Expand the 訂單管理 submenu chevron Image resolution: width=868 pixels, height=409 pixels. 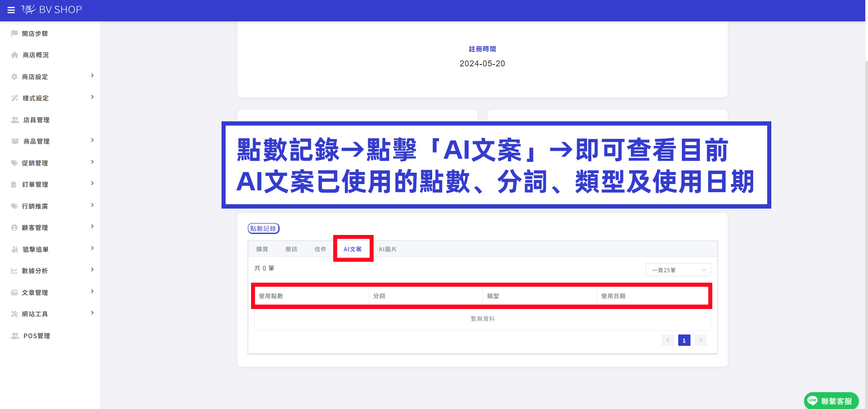(92, 183)
